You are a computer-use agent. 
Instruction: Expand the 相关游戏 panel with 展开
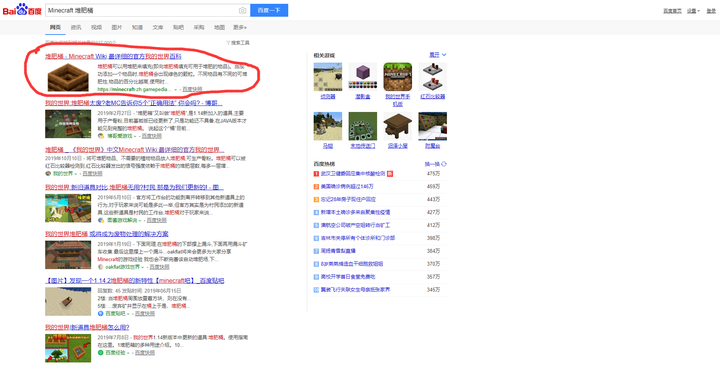[x=438, y=55]
